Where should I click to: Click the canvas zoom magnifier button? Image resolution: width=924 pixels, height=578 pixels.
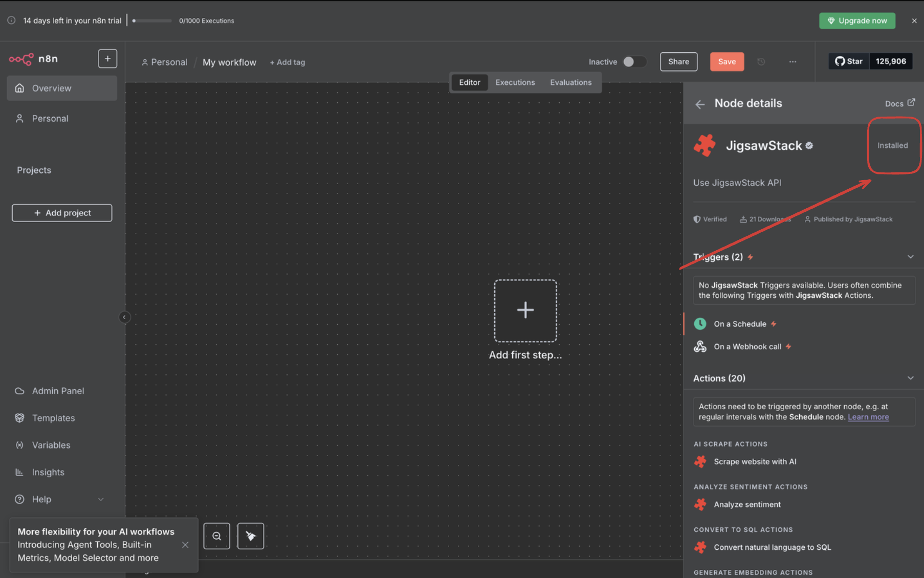217,536
